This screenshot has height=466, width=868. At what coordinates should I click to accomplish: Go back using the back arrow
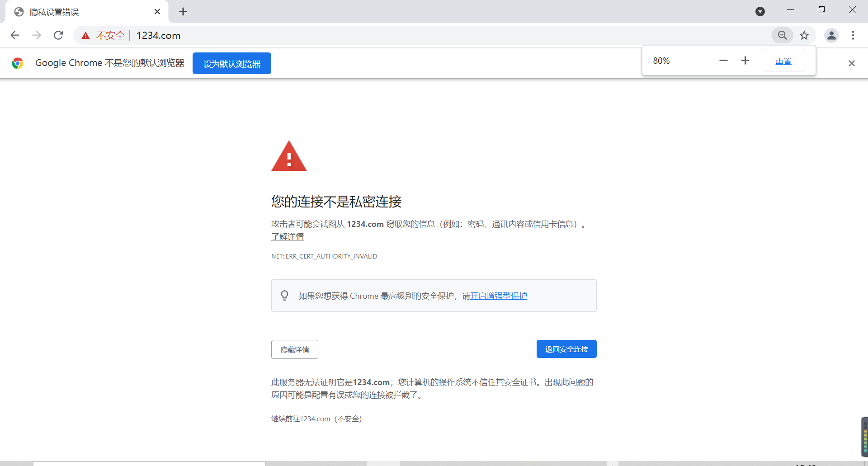coord(15,35)
